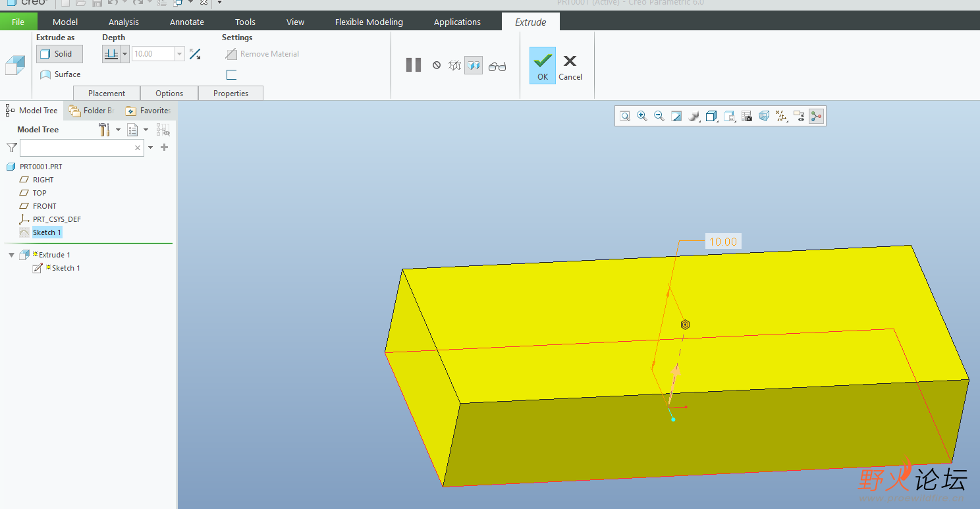
Task: Click the Repaint screen icon
Action: click(676, 117)
